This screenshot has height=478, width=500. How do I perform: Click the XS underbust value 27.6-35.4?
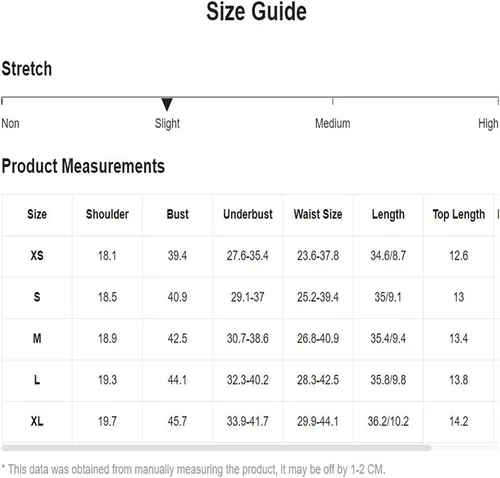click(x=248, y=256)
